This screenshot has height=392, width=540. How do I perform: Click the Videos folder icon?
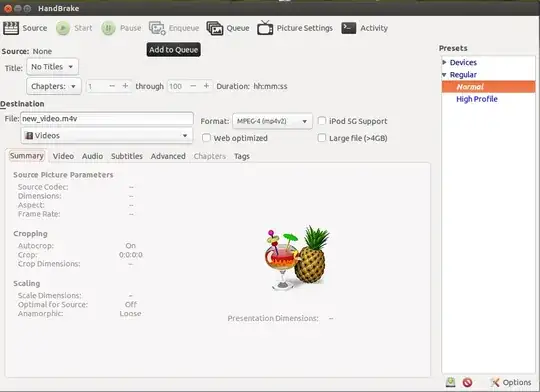point(29,135)
